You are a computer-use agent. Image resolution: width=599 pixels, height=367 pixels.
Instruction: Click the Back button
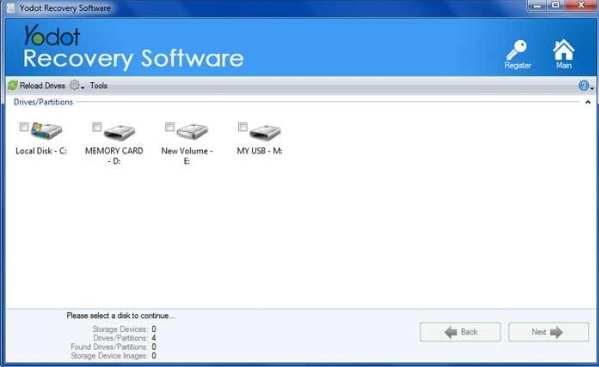[x=460, y=332]
